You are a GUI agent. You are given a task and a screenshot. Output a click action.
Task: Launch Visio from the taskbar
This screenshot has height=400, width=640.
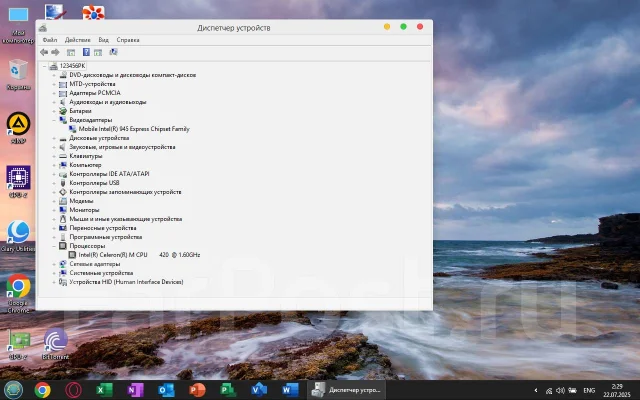[259, 390]
